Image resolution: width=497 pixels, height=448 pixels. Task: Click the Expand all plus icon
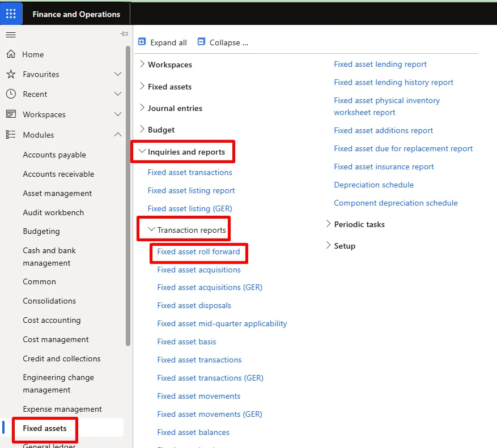pyautogui.click(x=142, y=42)
